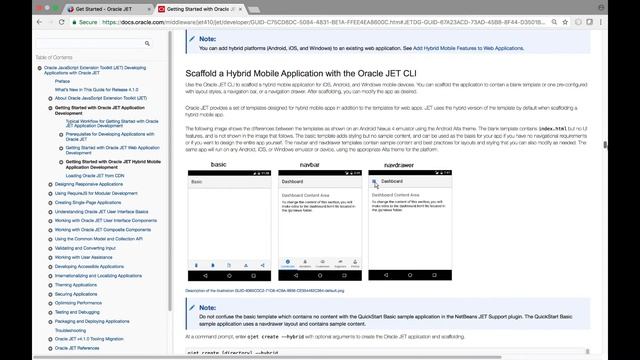Click the user profile icon at top right

tap(601, 8)
